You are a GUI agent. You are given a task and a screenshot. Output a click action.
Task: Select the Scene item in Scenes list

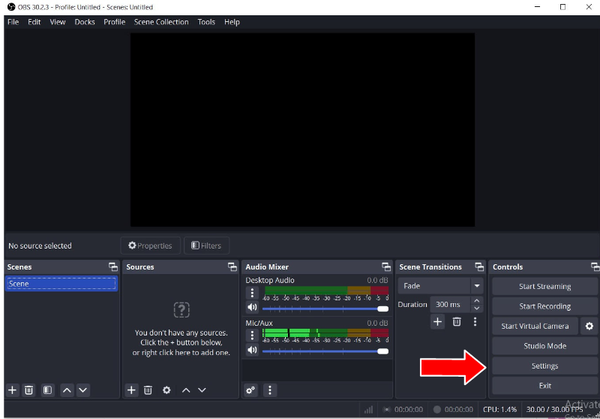[x=61, y=284]
